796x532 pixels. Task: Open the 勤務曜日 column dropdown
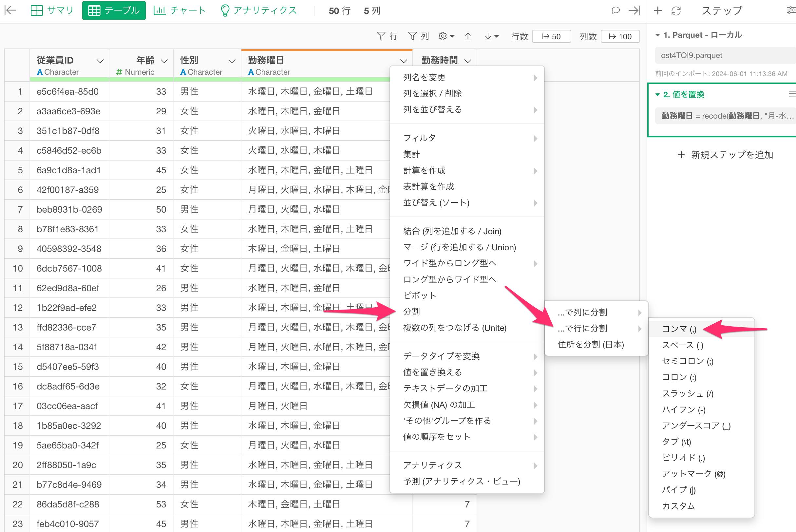404,61
